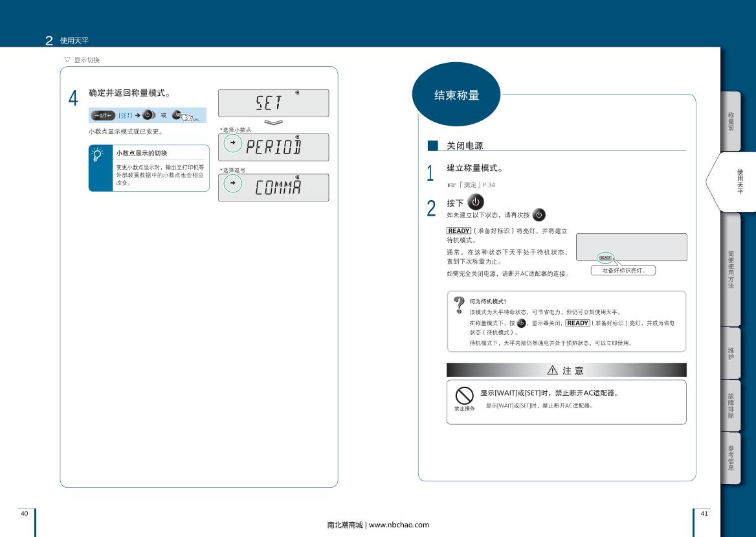756x537 pixels.
Task: Click the large power button next to 按下
Action: (475, 202)
